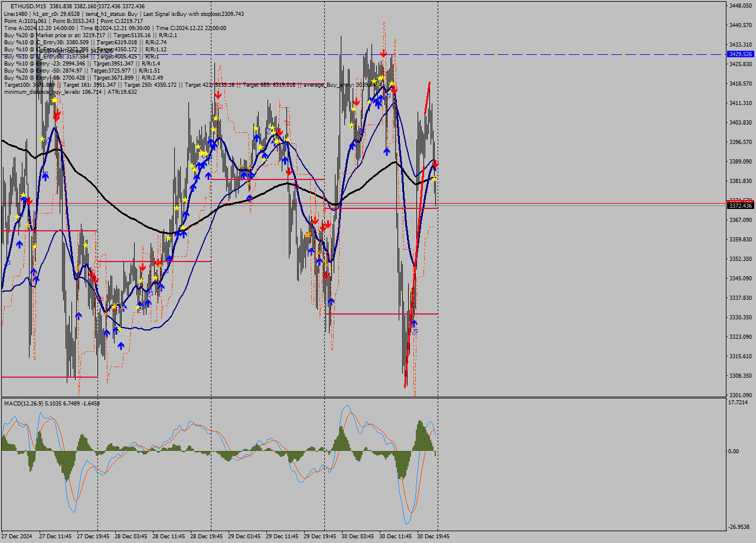756x543 pixels.
Task: Click the MACD(12,26,9) indicator label
Action: coord(52,403)
